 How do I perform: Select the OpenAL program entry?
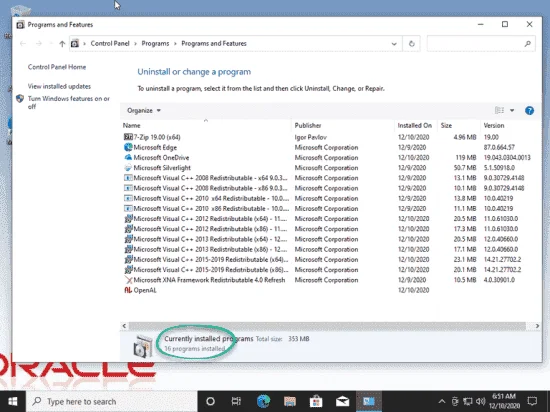click(145, 290)
